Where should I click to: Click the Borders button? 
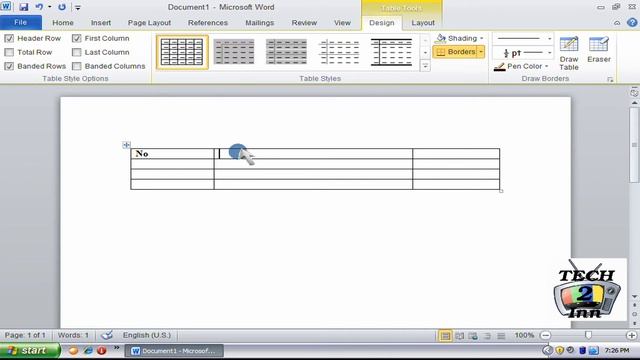(455, 52)
